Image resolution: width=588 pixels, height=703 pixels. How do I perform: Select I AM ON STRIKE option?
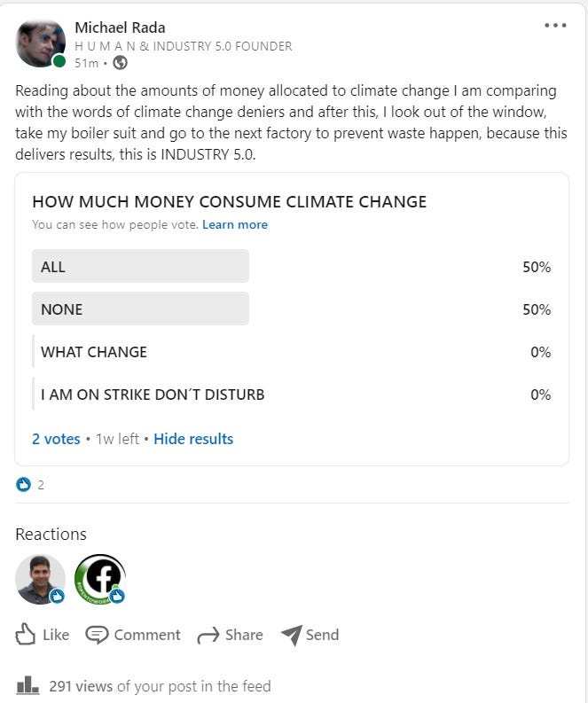(292, 394)
